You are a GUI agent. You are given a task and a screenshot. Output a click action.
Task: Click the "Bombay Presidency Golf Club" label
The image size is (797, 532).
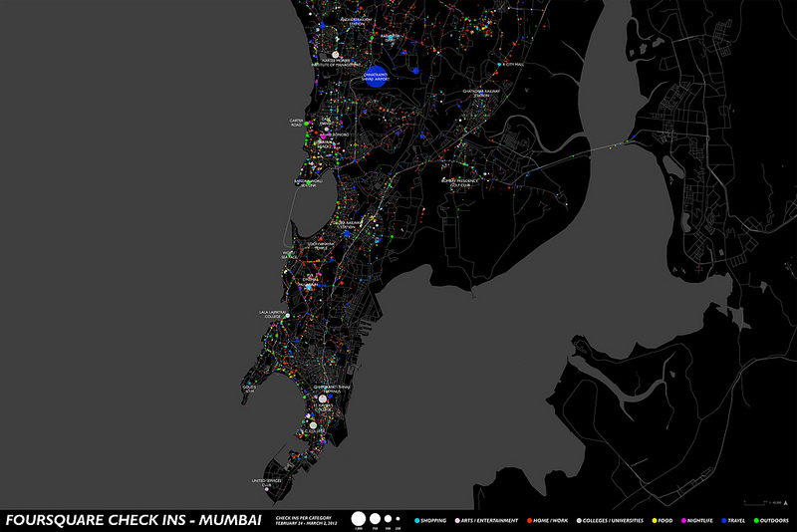pos(460,183)
